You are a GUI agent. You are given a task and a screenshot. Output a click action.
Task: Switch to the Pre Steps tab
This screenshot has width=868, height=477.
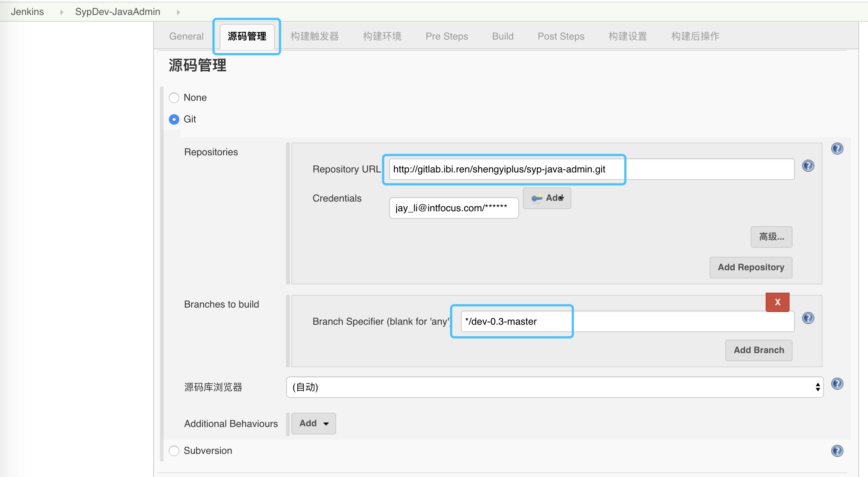(447, 36)
